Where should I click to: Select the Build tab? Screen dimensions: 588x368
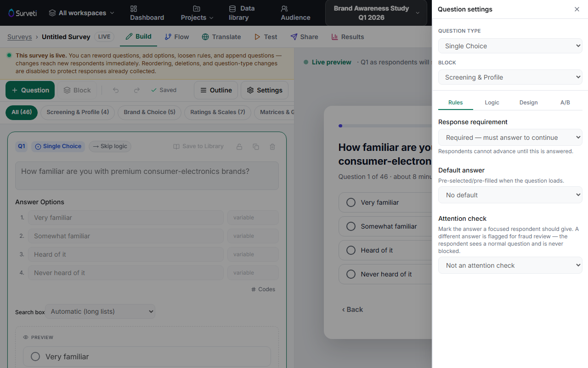tap(138, 37)
